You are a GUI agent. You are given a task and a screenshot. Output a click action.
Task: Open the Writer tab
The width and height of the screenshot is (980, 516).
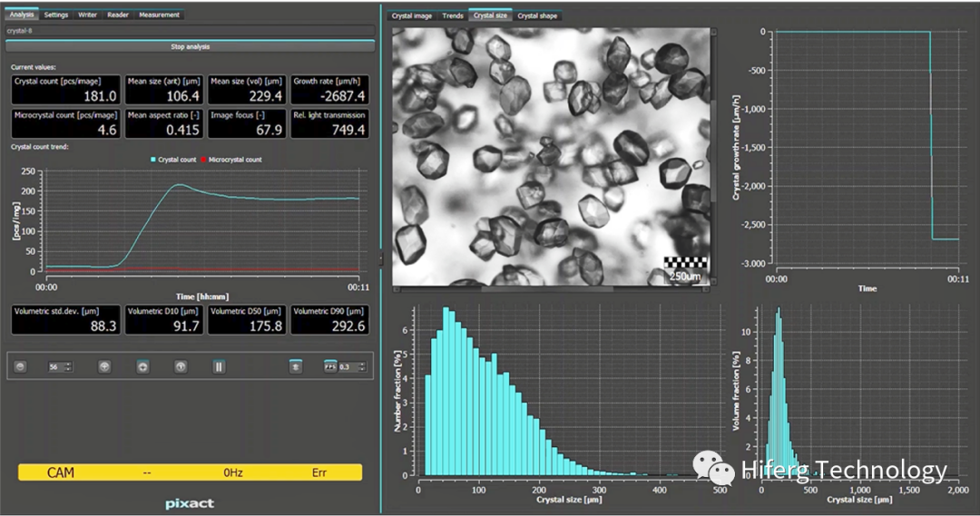[x=87, y=15]
